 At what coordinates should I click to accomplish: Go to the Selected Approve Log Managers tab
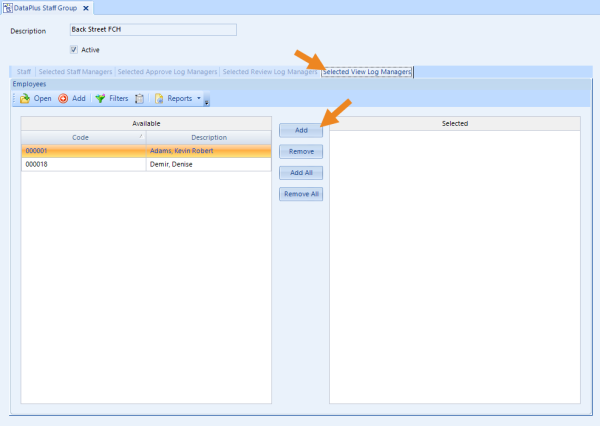(x=167, y=72)
